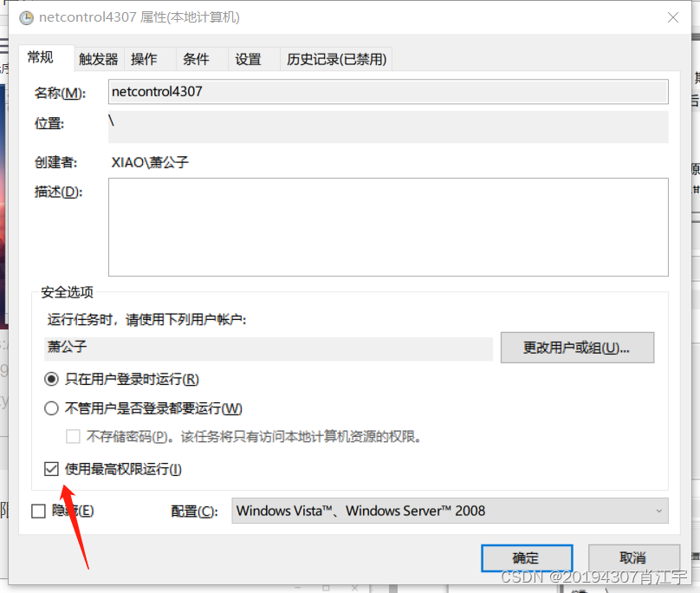Image resolution: width=700 pixels, height=593 pixels.
Task: Click the 更改用户或组 button
Action: coord(577,348)
